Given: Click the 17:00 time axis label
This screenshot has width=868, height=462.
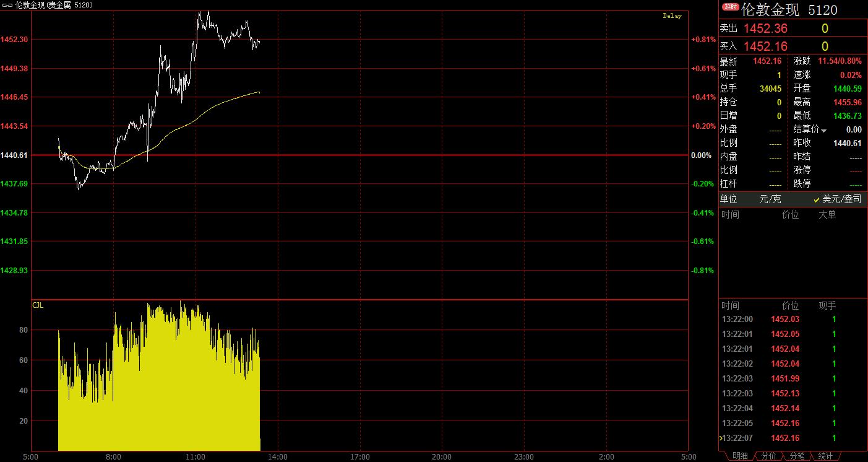Looking at the screenshot, I should 360,457.
